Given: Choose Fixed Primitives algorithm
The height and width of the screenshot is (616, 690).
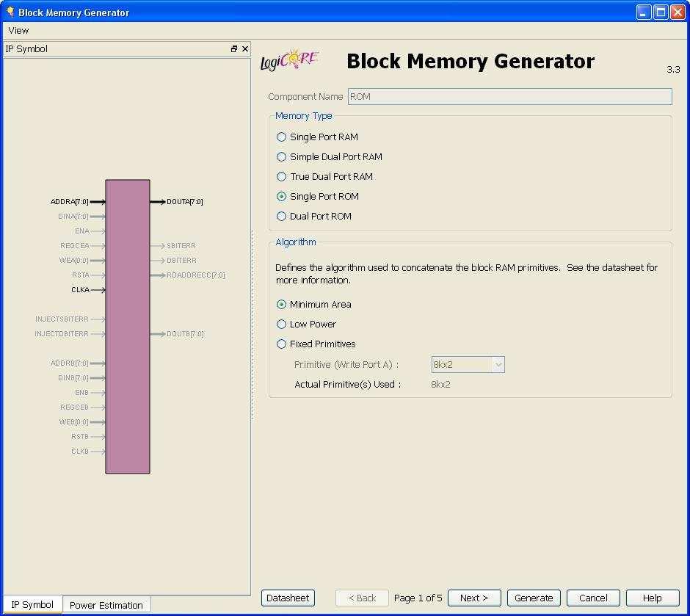Looking at the screenshot, I should click(316, 344).
